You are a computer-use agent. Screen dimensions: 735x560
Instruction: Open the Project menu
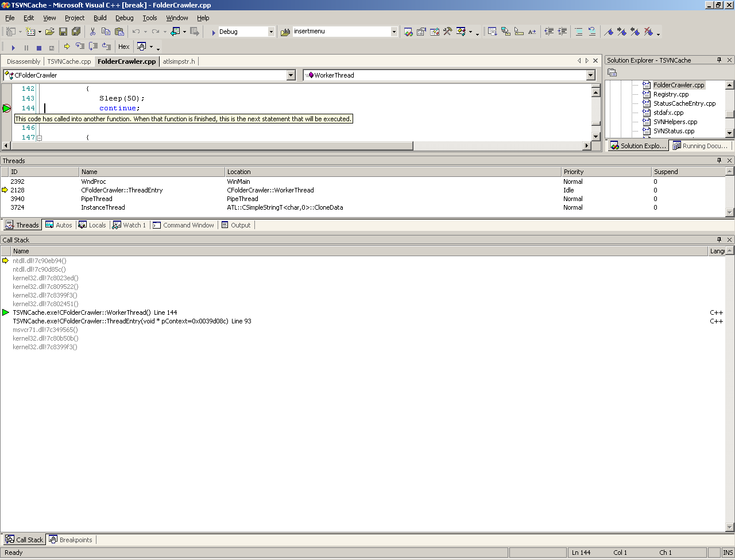click(75, 18)
